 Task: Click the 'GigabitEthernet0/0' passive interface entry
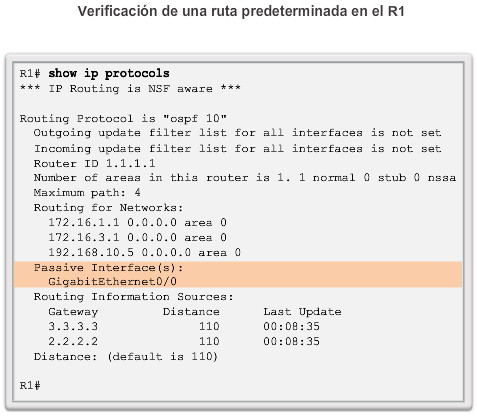click(112, 282)
